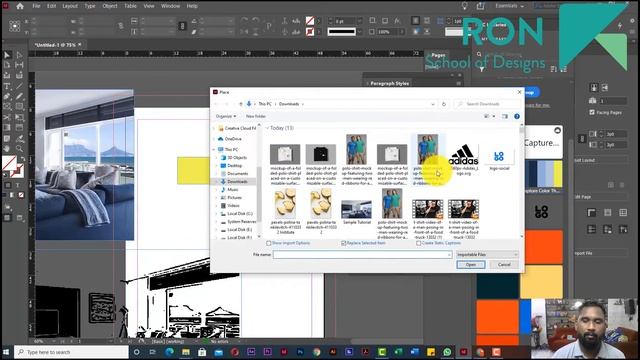
Task: Expand the address bar history dropdown
Action: click(x=433, y=104)
